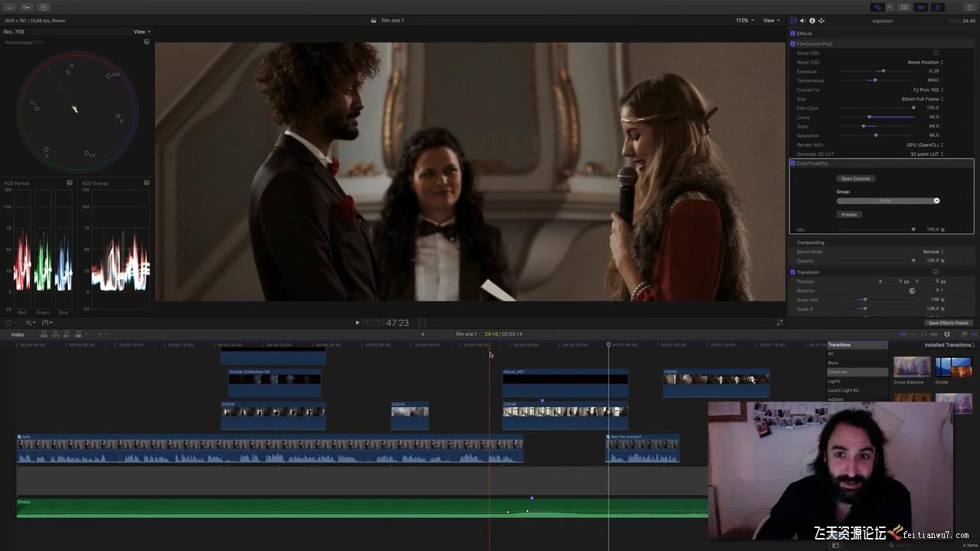
Task: Open the viewer View menu
Action: coord(771,21)
